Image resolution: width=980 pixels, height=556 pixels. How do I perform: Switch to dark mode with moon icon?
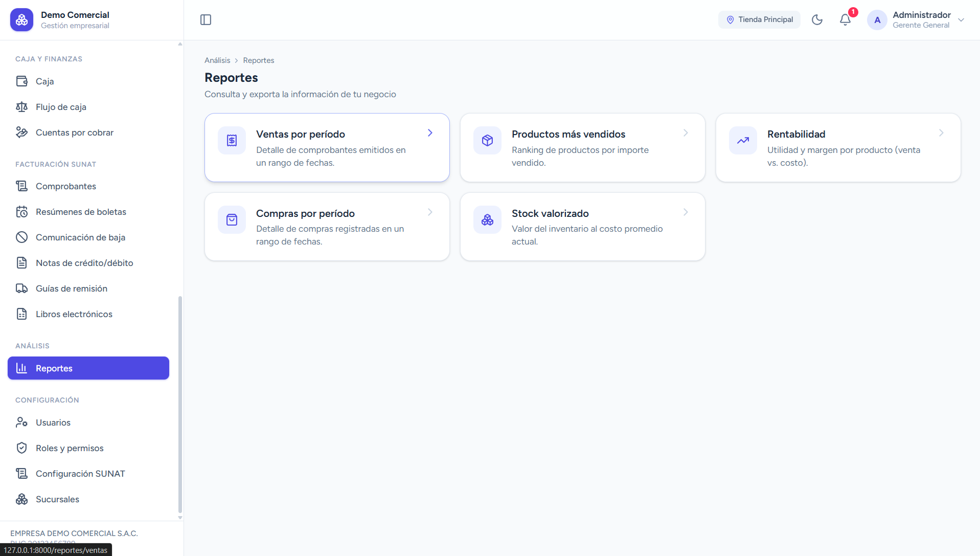coord(817,19)
